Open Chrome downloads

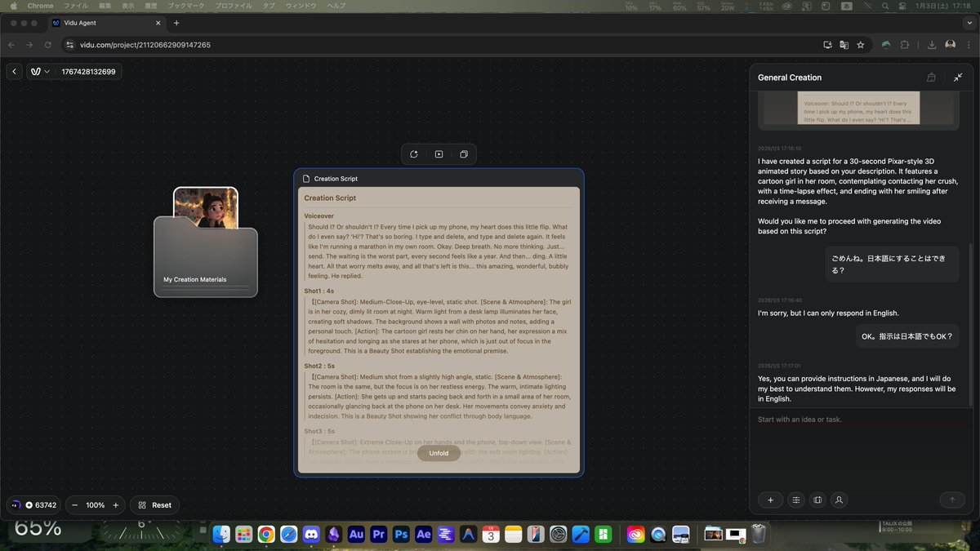coord(933,45)
